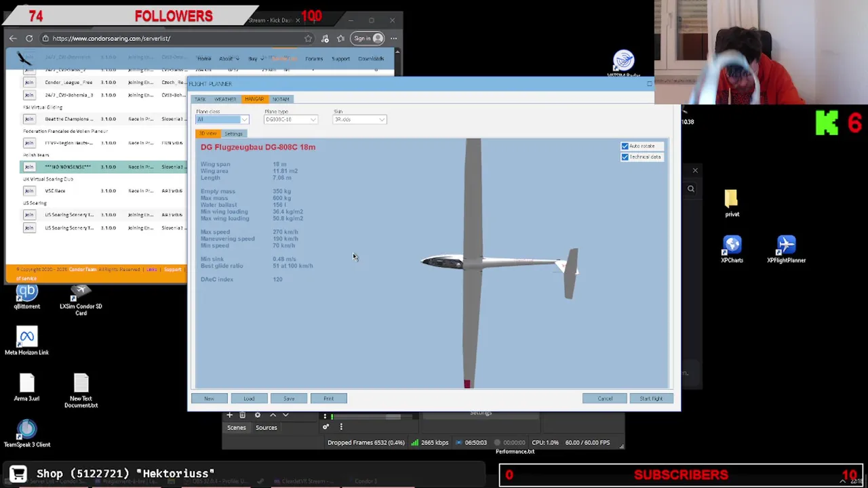This screenshot has width=868, height=488.
Task: Click the Save flight plan button
Action: [289, 399]
